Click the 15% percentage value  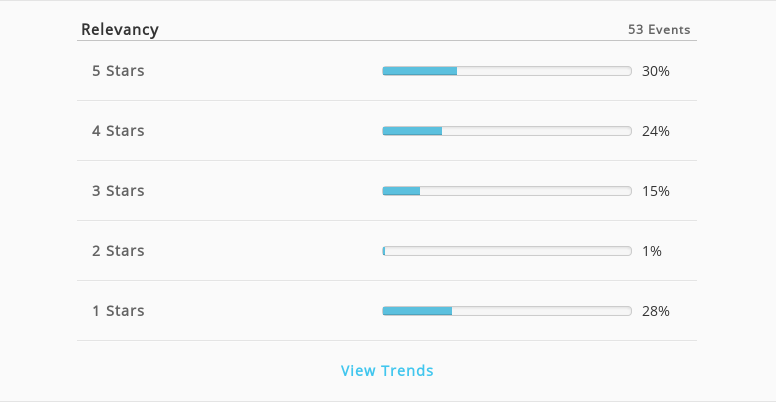pyautogui.click(x=656, y=191)
